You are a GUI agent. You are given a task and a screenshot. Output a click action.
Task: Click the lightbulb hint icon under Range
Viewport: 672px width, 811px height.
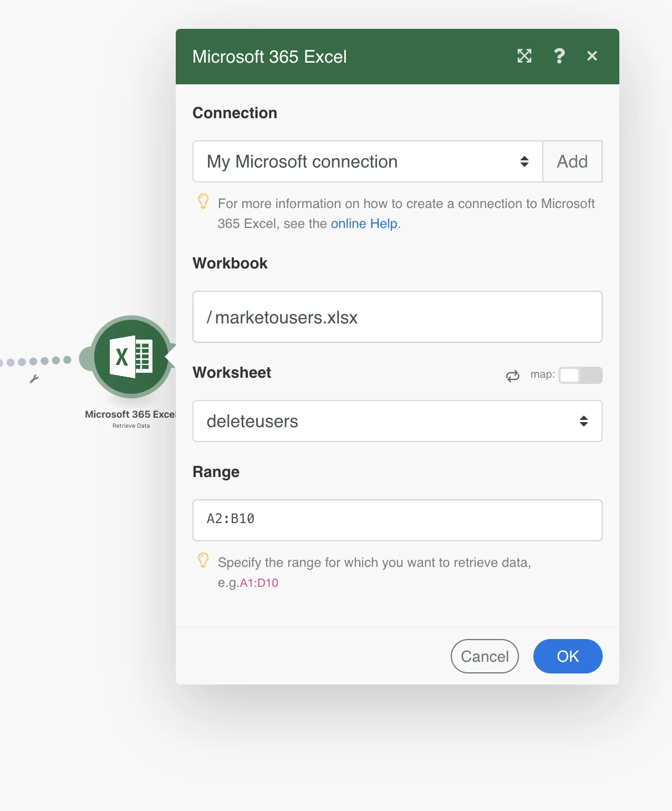[203, 560]
